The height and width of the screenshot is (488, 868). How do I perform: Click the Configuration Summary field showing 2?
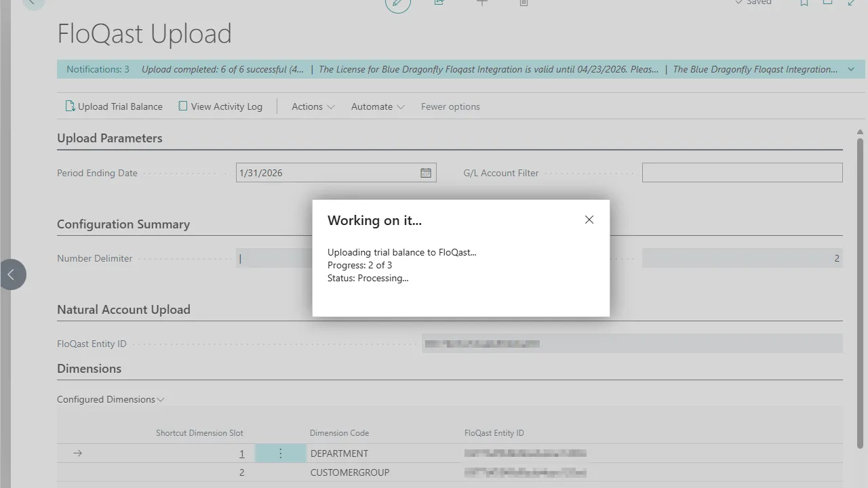[743, 258]
